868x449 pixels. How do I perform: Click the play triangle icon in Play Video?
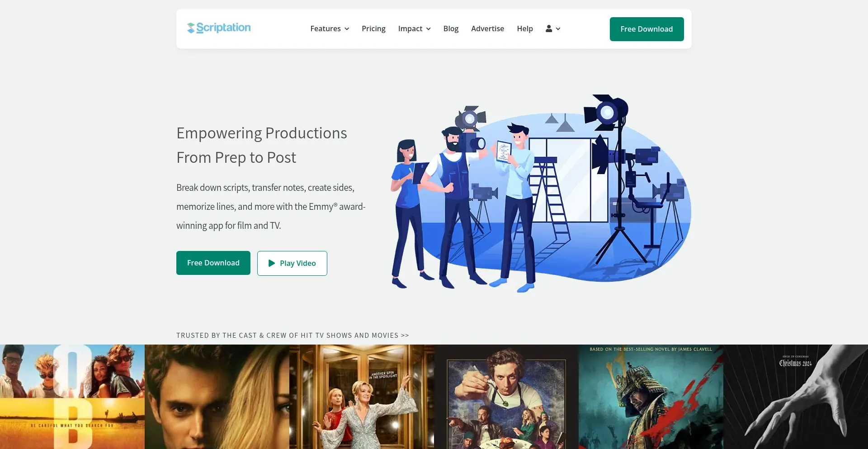pyautogui.click(x=272, y=263)
